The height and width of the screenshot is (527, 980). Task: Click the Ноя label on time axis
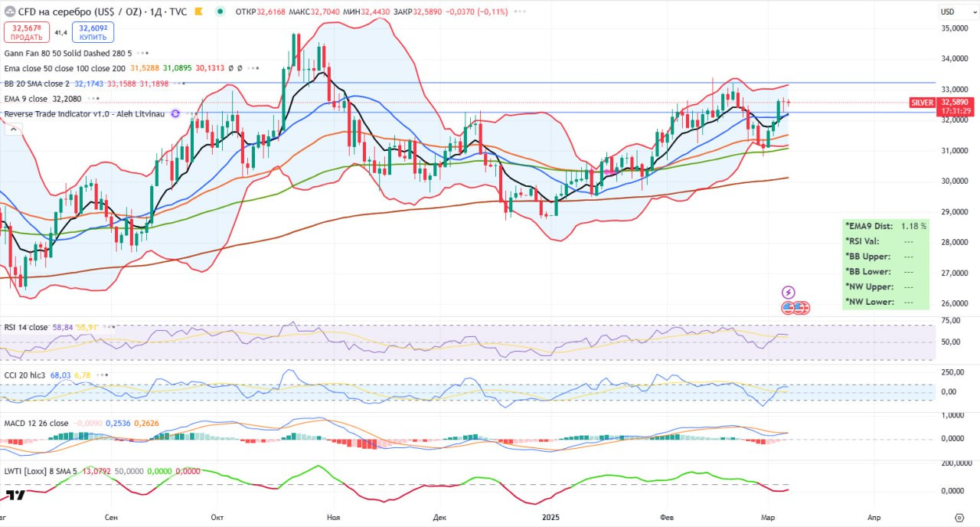tap(332, 517)
